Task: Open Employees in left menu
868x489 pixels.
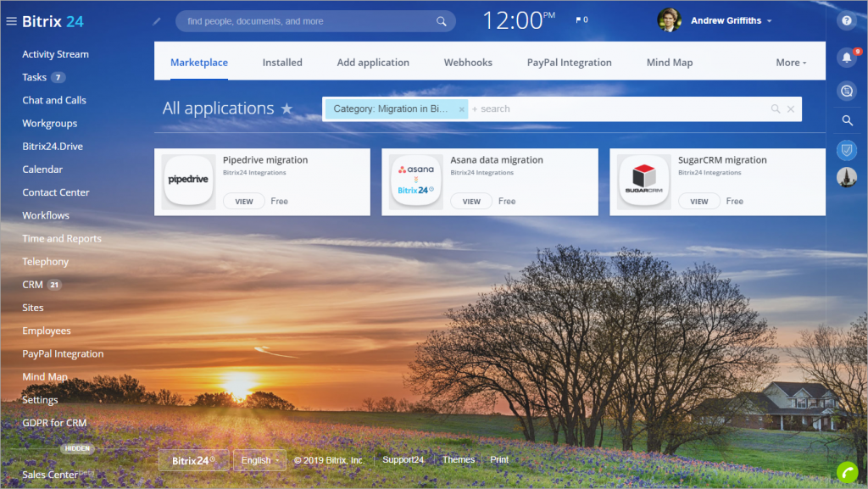Action: click(47, 331)
